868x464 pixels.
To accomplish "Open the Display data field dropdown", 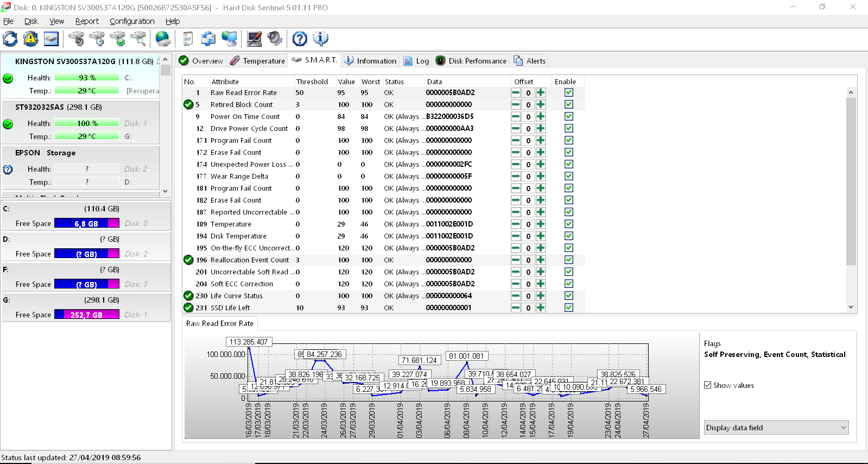I will (776, 428).
